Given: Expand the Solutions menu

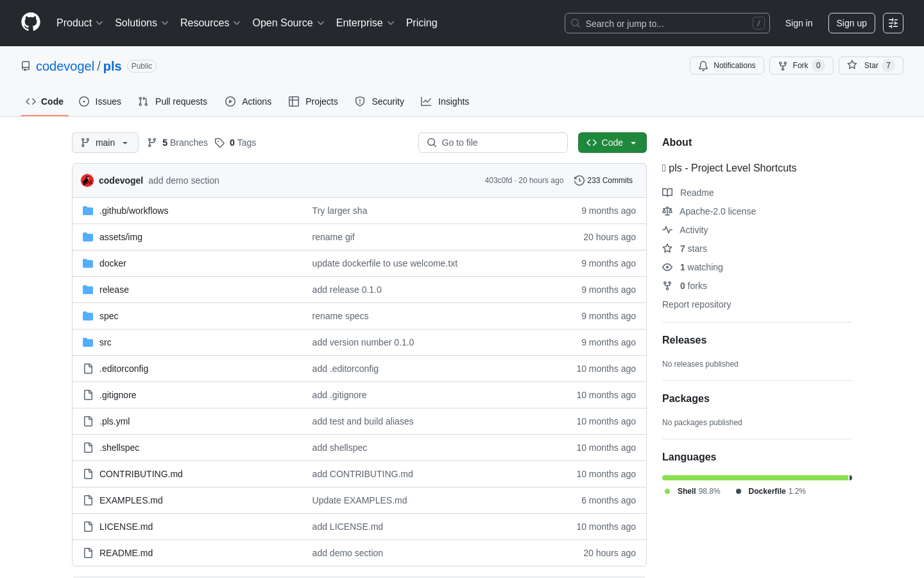Looking at the screenshot, I should [x=142, y=23].
